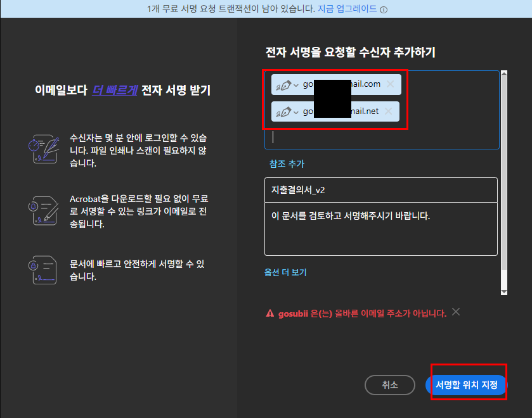The height and width of the screenshot is (418, 532).
Task: Edit the agreement name field 지출결의서_v2
Action: [380, 190]
